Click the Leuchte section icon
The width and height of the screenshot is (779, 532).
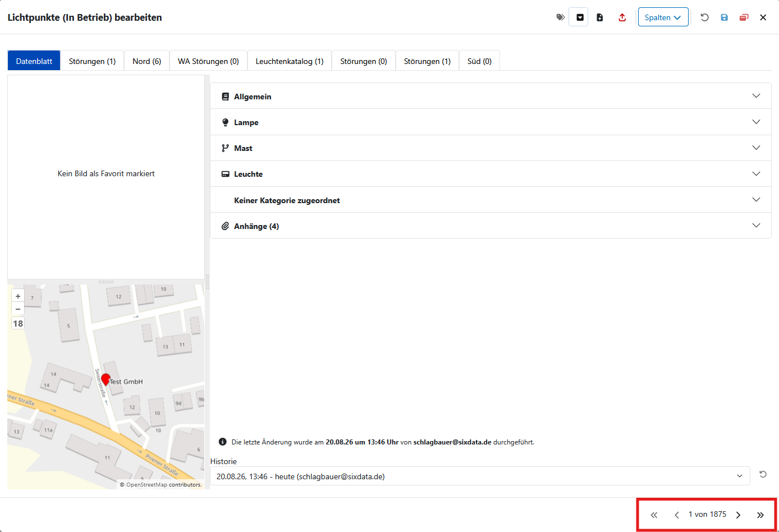click(225, 174)
